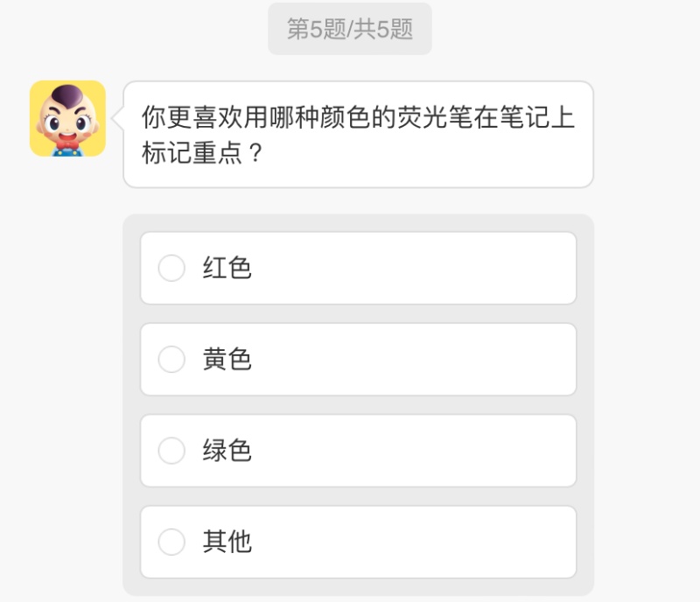
Task: Select the 黄色 radio button
Action: [x=171, y=359]
